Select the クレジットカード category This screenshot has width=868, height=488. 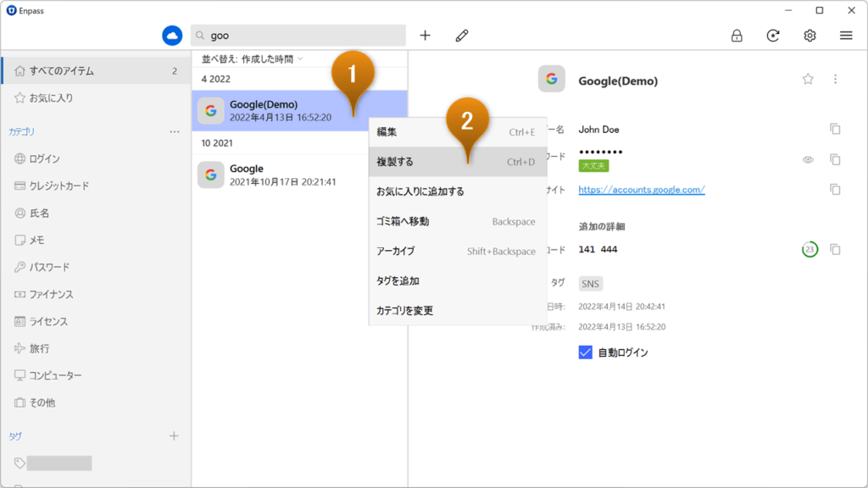(x=96, y=186)
